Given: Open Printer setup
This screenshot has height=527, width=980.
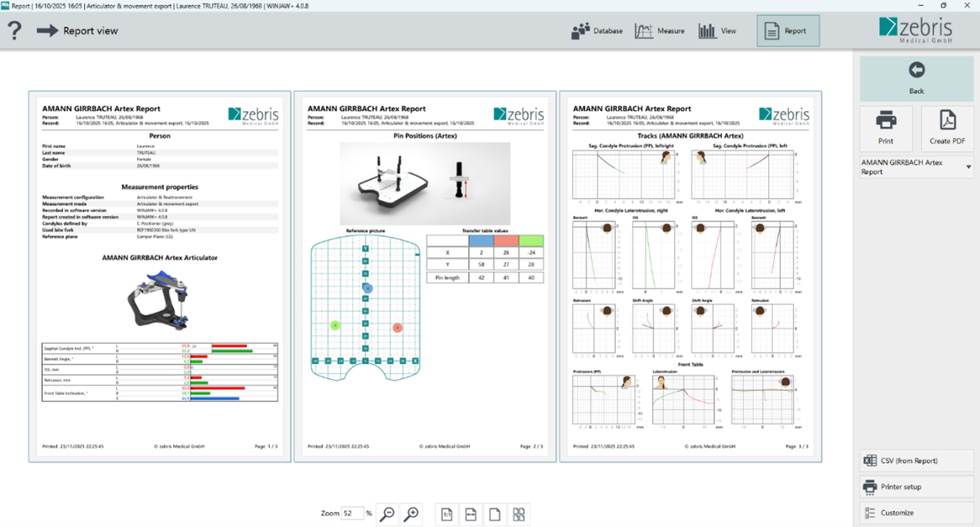Looking at the screenshot, I should point(916,487).
